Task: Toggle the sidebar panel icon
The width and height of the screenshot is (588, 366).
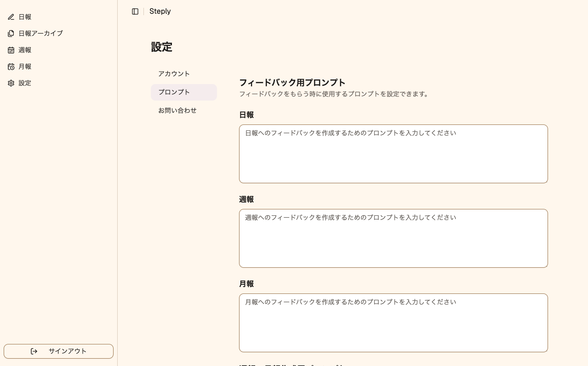Action: coord(135,11)
